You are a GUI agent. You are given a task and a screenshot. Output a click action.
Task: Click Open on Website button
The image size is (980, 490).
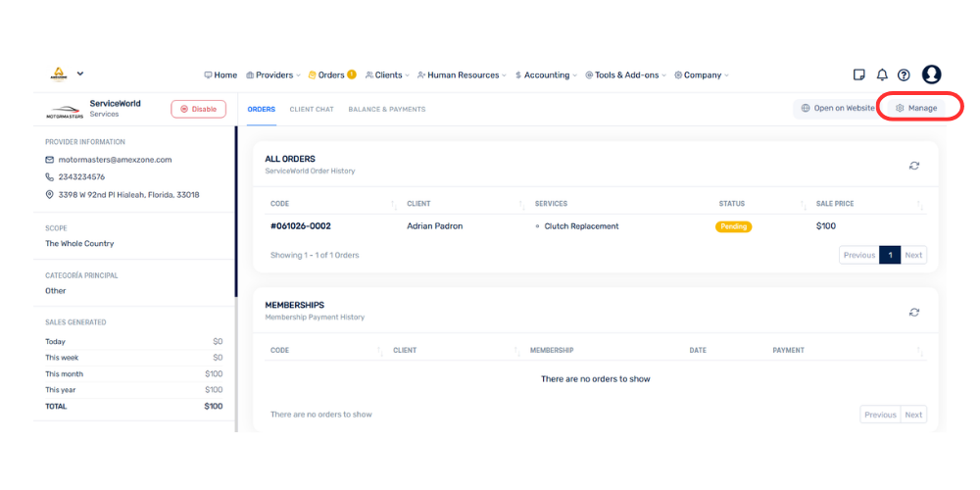(838, 108)
